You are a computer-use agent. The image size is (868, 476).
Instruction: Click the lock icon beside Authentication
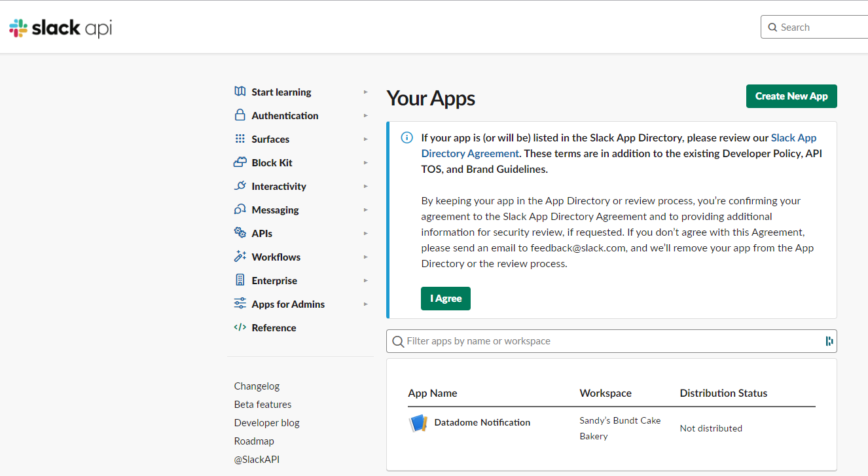tap(240, 115)
